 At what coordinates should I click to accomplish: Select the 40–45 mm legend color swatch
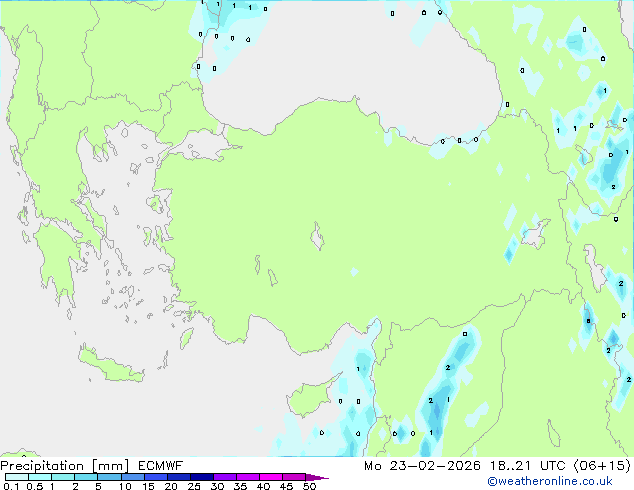[271, 477]
